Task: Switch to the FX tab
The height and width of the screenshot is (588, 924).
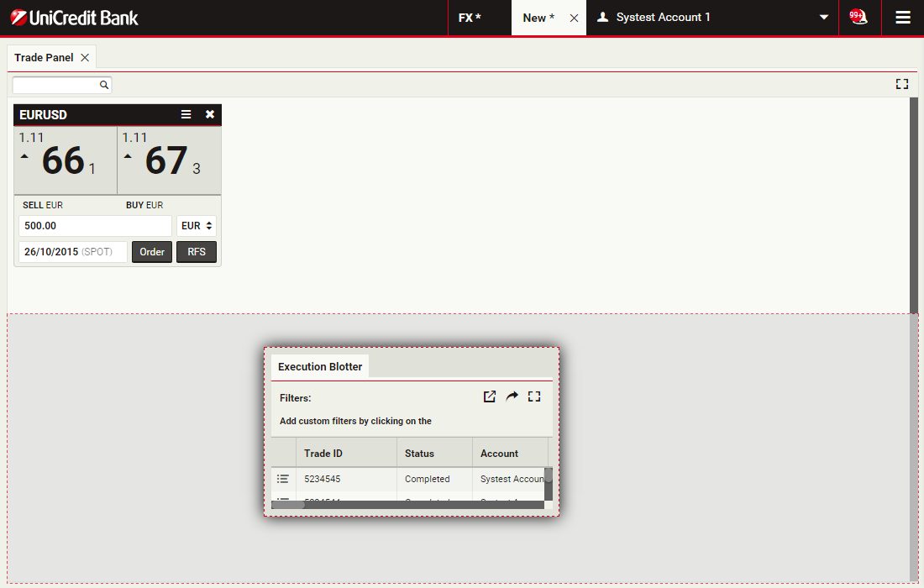Action: pyautogui.click(x=470, y=18)
